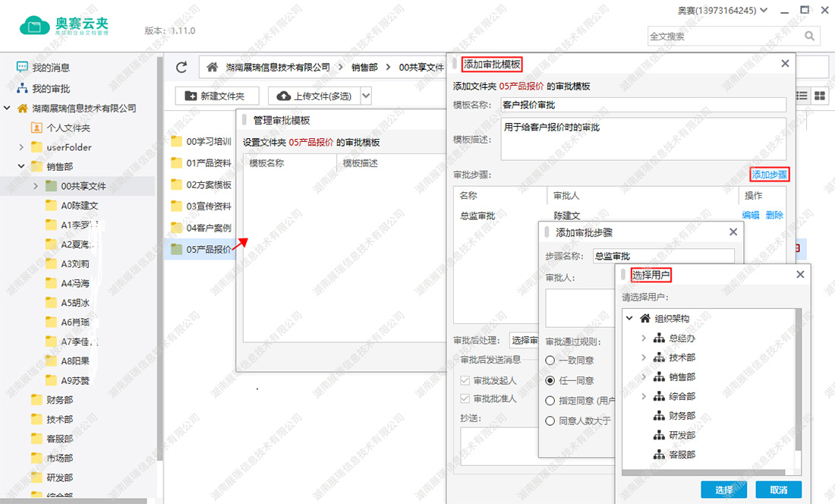The height and width of the screenshot is (504, 835).
Task: Open 我的审批 in the sidebar
Action: coord(50,88)
